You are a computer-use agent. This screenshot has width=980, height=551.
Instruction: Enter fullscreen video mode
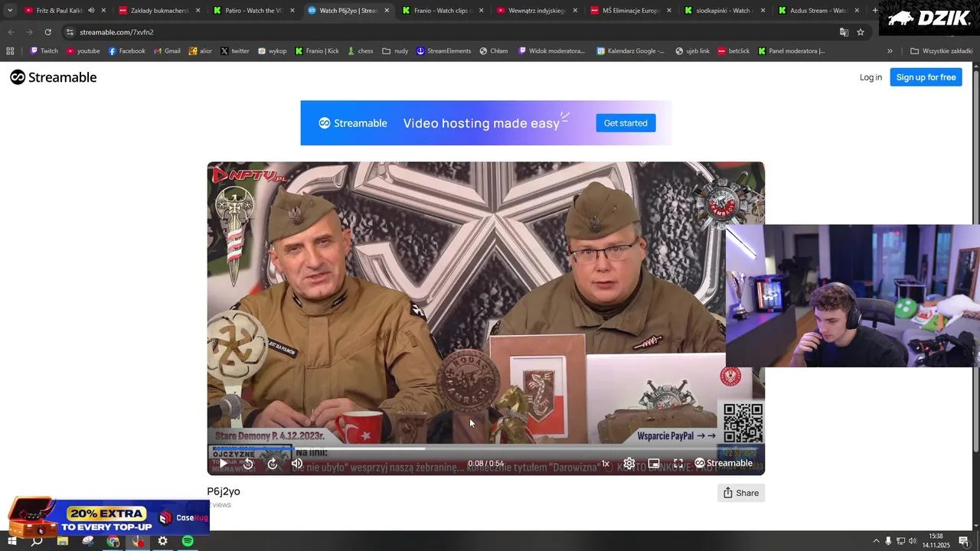tap(678, 463)
